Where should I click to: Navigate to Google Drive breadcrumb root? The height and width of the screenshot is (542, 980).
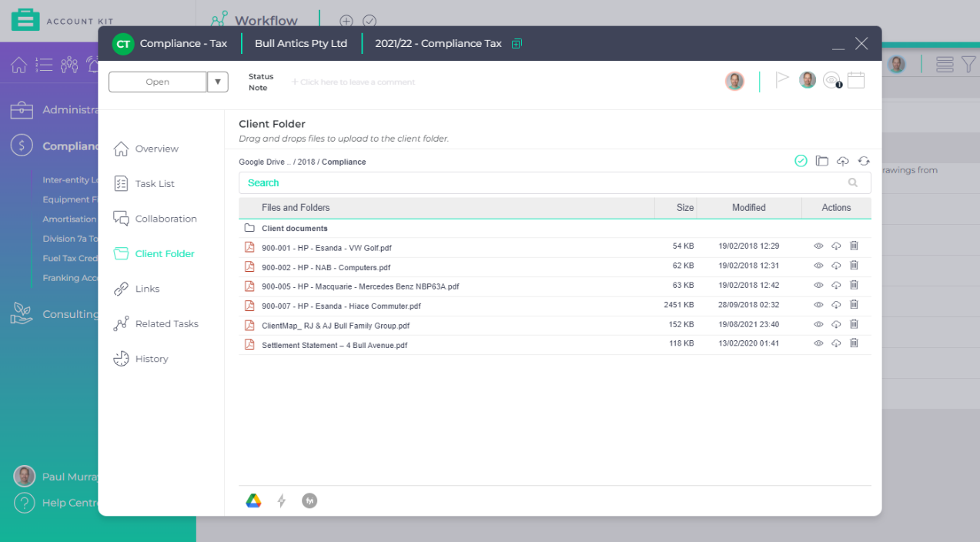coord(262,162)
